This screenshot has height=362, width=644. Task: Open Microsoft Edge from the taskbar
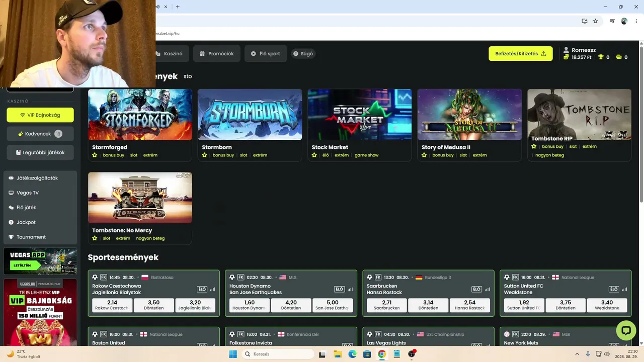(x=353, y=354)
